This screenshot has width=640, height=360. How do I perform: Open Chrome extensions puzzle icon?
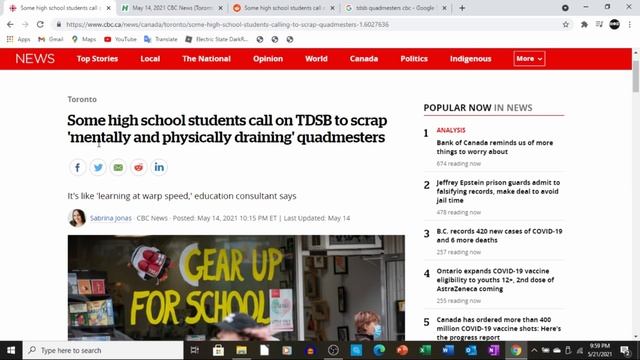pos(584,24)
